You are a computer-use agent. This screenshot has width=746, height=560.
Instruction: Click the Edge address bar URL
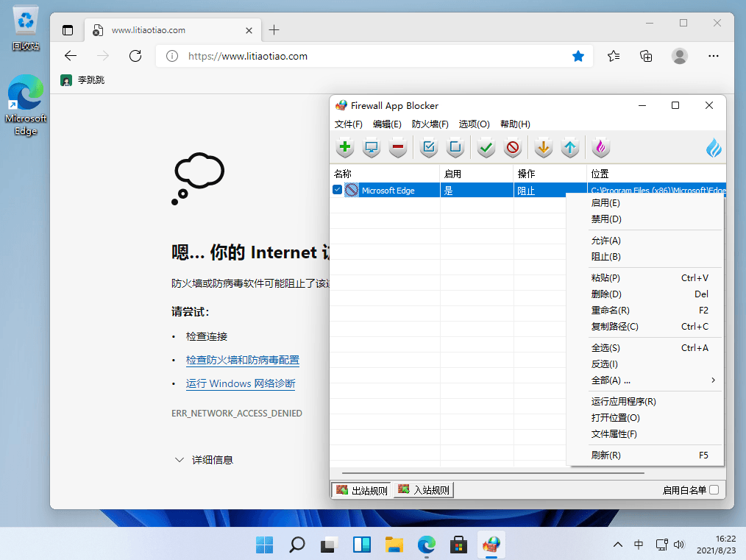tap(248, 56)
